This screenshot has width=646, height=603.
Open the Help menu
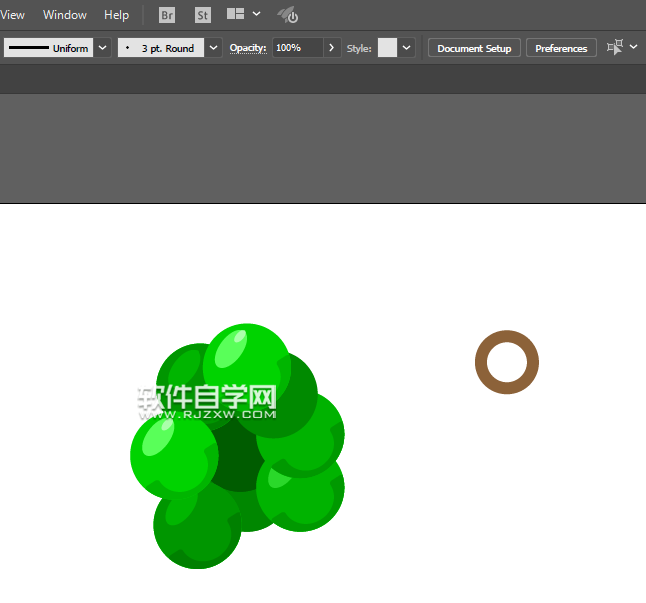pos(117,15)
